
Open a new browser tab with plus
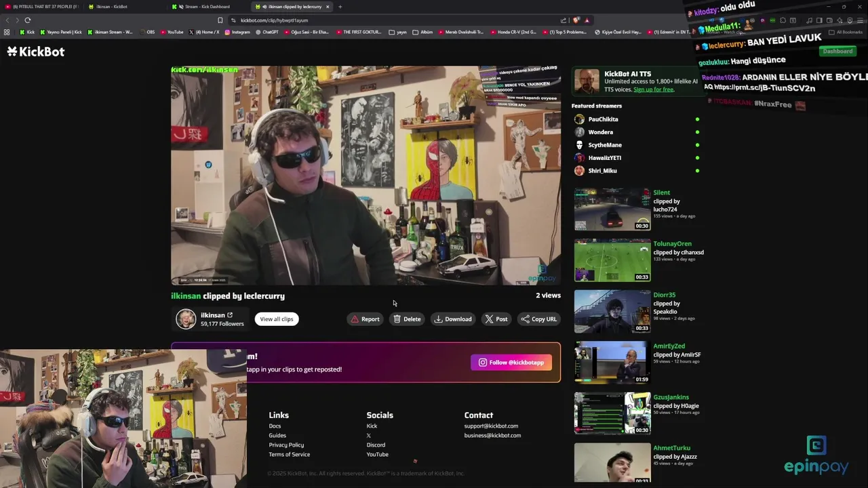(340, 7)
